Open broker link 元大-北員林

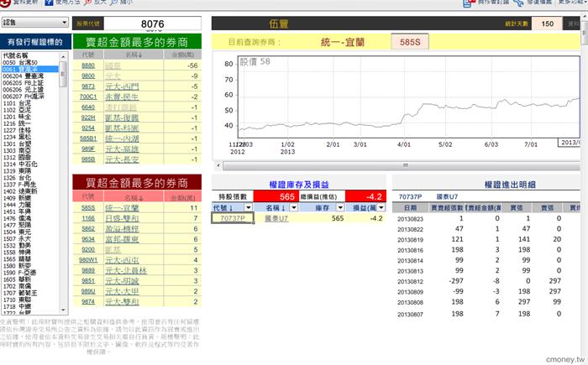point(126,270)
